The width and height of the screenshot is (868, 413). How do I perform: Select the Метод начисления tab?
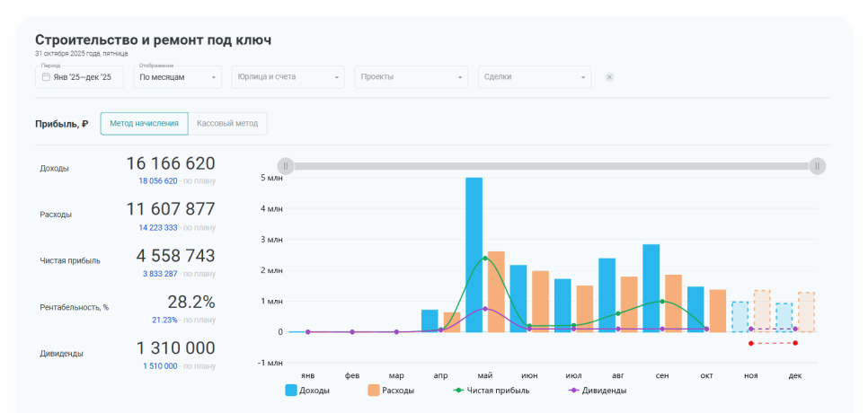144,124
